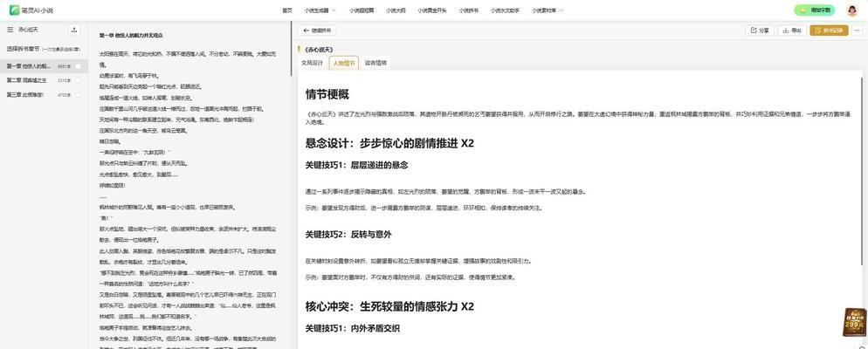Viewport: 868px width, 349px height.
Task: Open 小说拆书 in the top navigation
Action: [469, 10]
